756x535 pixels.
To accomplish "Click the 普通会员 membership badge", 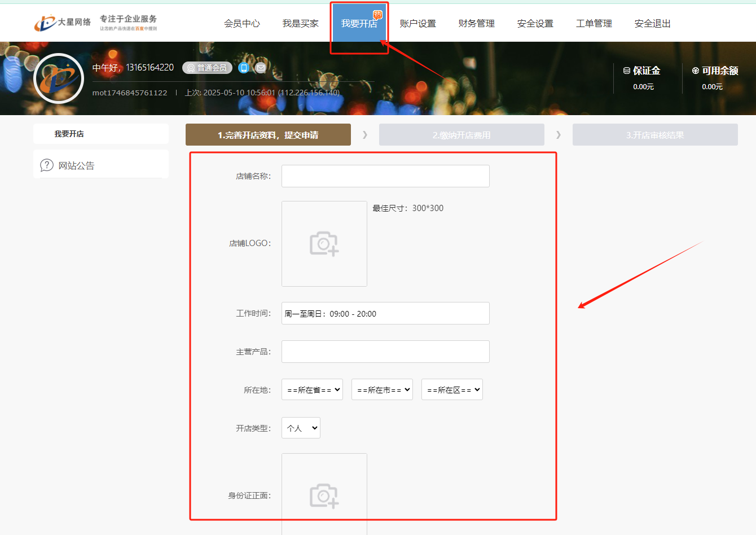I will [208, 68].
